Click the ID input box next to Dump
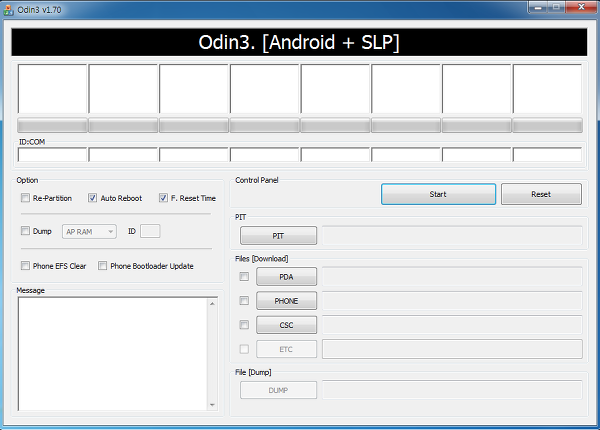This screenshot has height=430, width=600. [x=150, y=231]
